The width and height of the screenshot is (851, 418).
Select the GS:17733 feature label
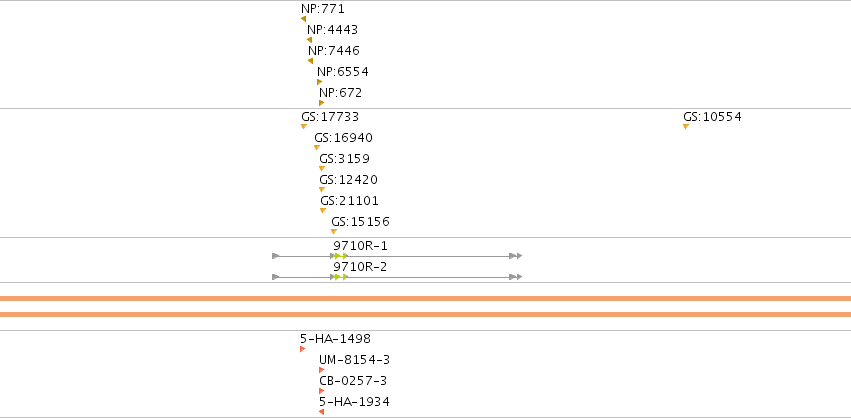pos(330,117)
